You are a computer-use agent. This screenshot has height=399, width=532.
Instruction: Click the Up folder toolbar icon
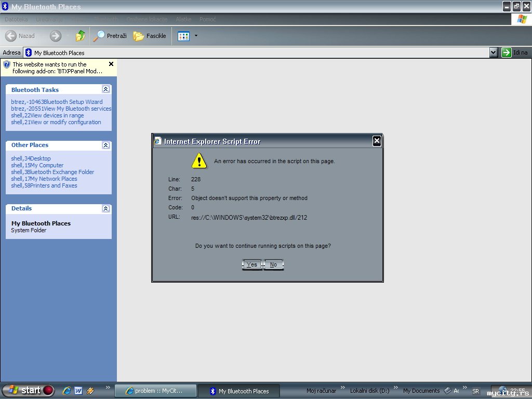pos(81,36)
